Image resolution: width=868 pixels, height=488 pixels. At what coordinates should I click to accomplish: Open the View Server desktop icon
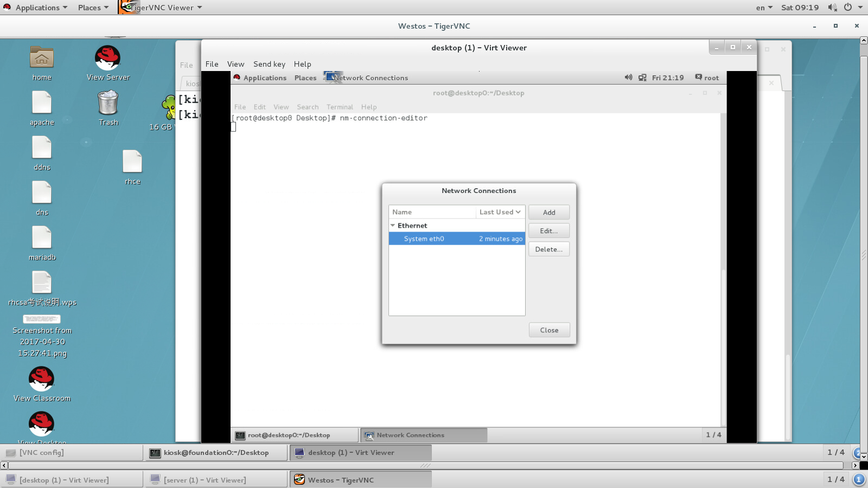pos(107,57)
